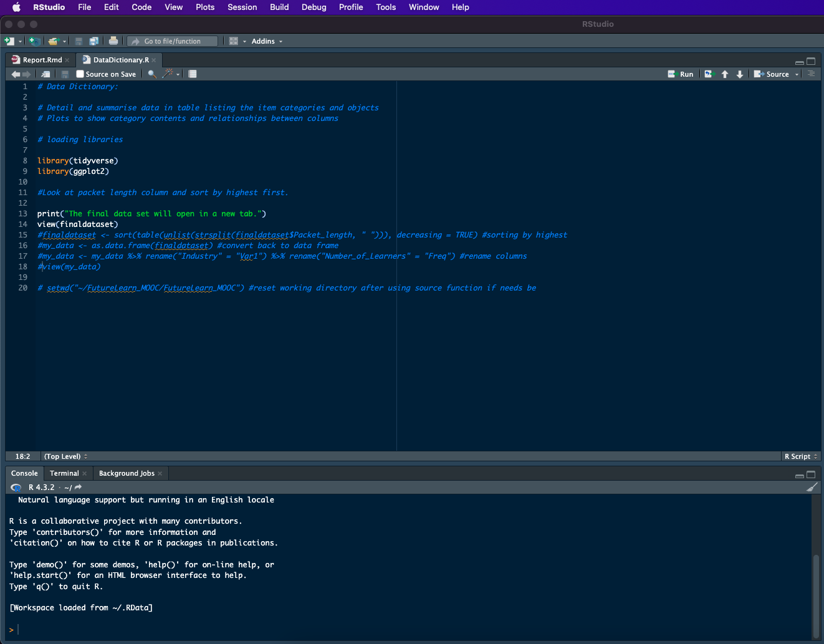824x644 pixels.
Task: Open the Code menu
Action: coord(141,7)
